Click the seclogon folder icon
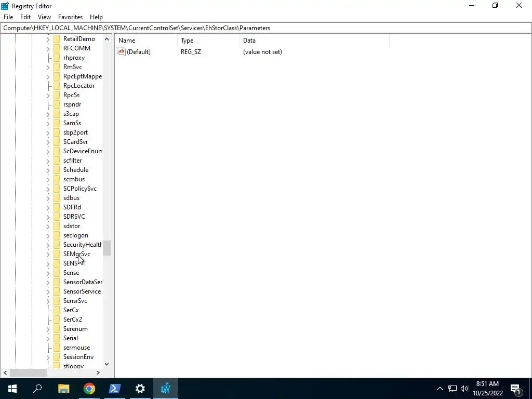Image resolution: width=532 pixels, height=399 pixels. pos(57,235)
